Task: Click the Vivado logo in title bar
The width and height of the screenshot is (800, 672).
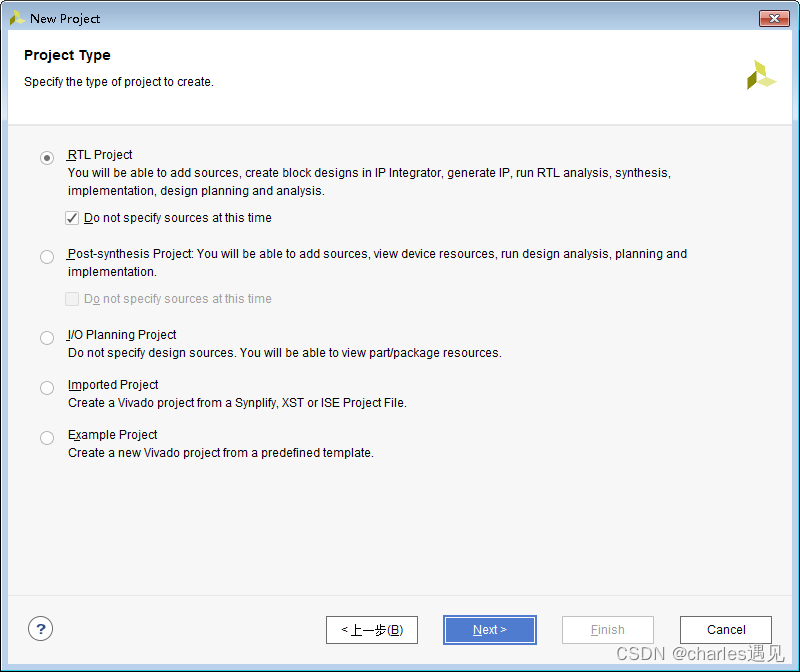Action: [17, 18]
